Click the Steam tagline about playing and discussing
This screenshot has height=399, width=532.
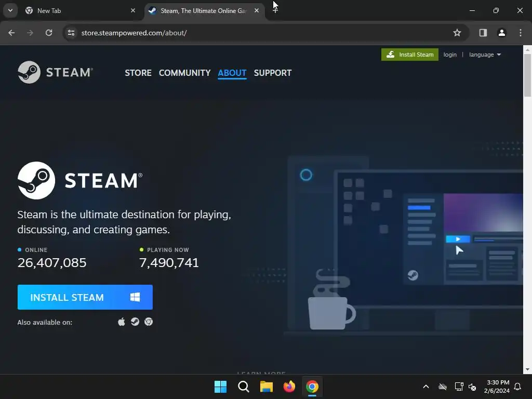click(x=124, y=222)
